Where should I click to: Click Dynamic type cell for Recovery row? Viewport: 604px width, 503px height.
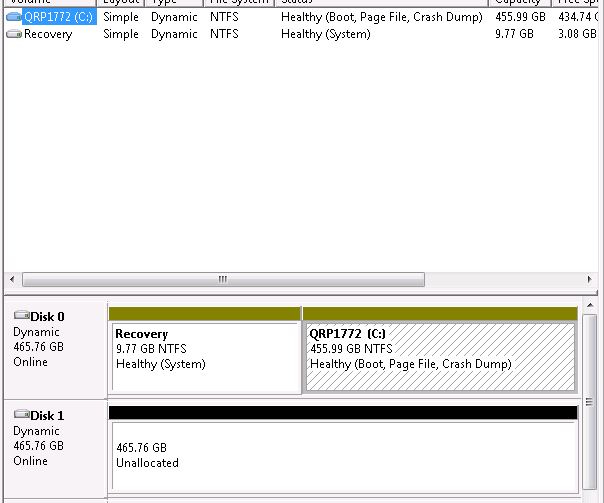174,34
